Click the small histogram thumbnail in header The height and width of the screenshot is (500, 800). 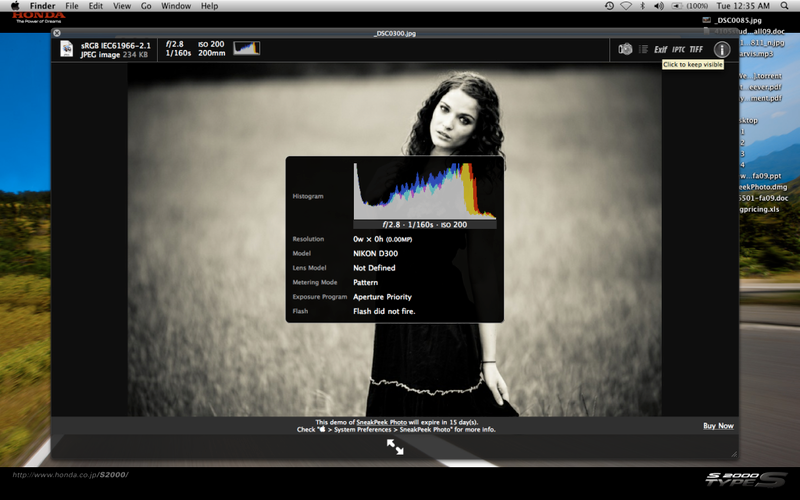click(246, 48)
